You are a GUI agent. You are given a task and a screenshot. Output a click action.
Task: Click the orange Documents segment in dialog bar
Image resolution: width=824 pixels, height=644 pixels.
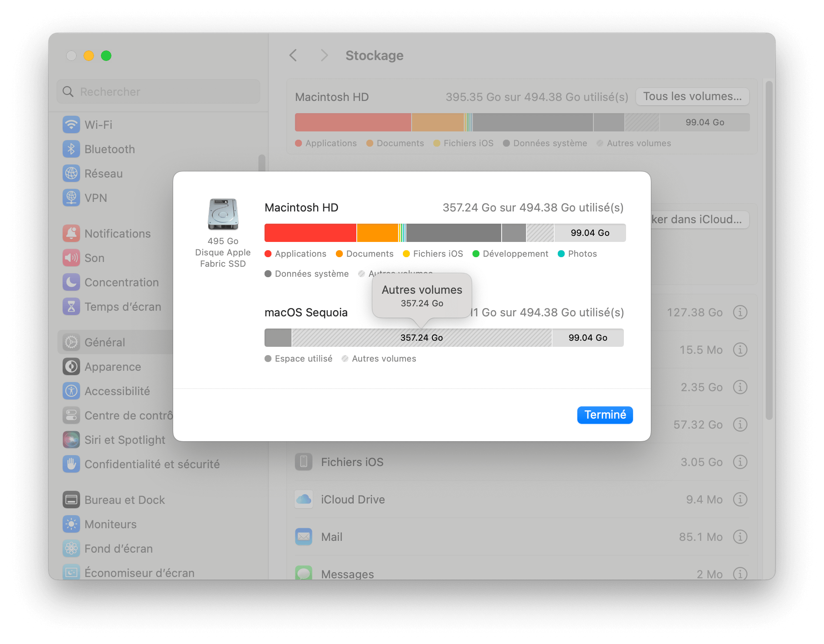click(x=377, y=233)
